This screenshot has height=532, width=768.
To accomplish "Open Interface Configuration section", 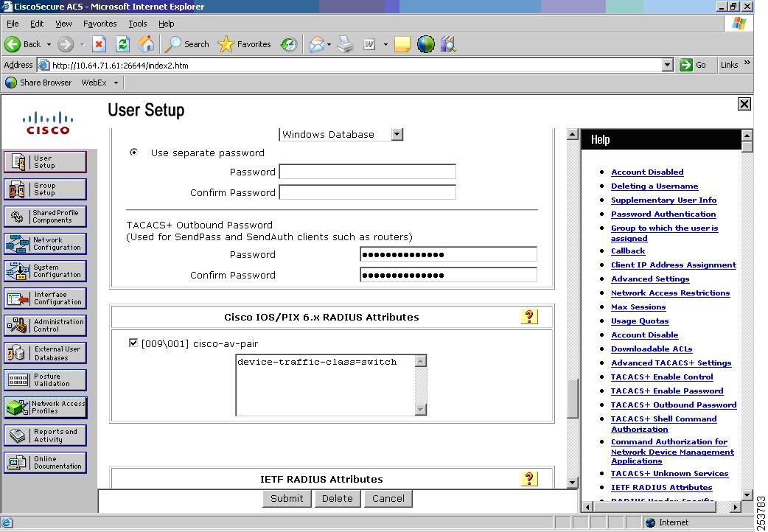I will 45,298.
